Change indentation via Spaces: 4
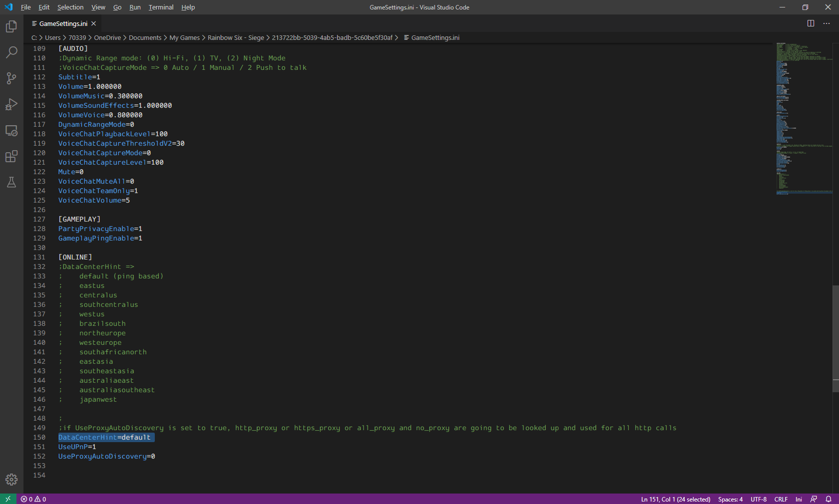The height and width of the screenshot is (504, 839). [730, 499]
